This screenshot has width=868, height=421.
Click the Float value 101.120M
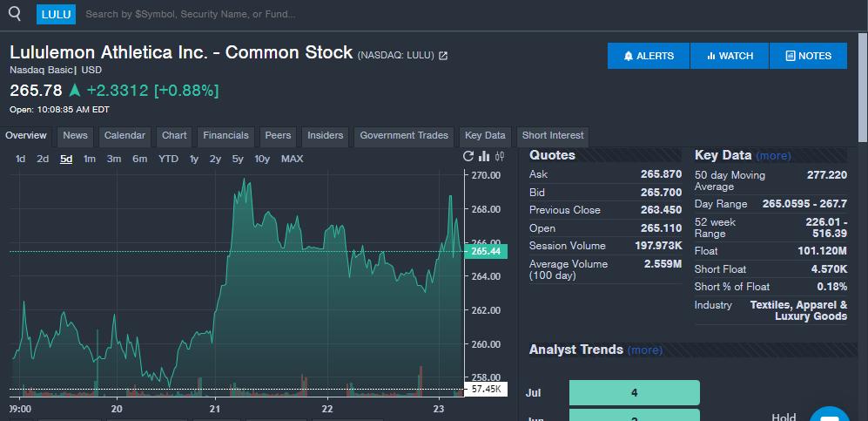click(822, 252)
